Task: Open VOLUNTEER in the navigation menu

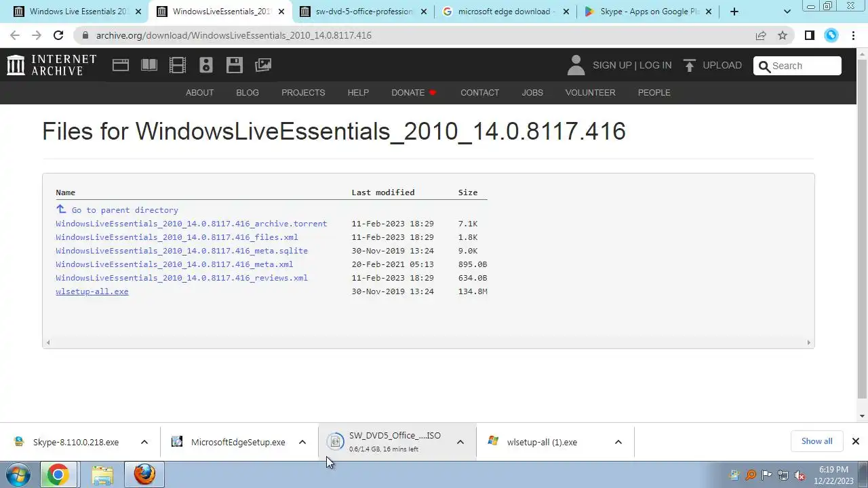Action: [590, 93]
